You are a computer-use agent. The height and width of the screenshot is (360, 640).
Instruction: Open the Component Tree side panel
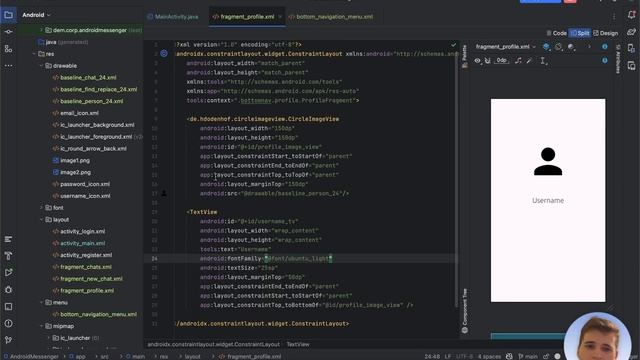(464, 311)
